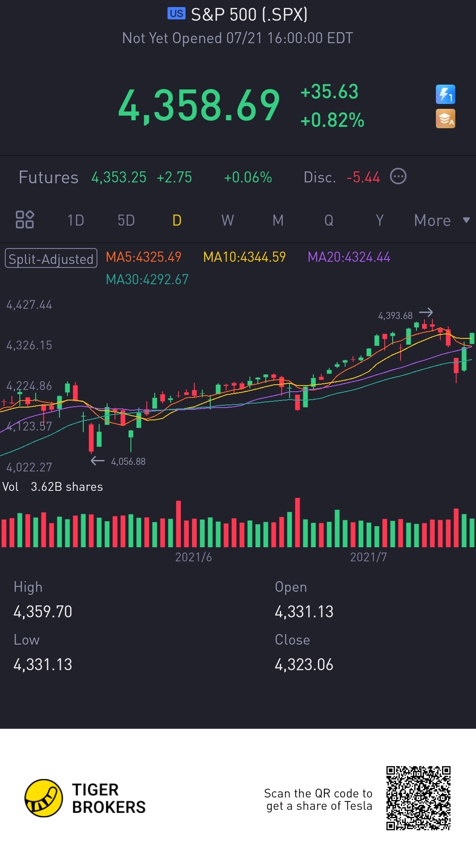Screen dimensions: 476x868
Task: Tap the tallest red volume bar
Action: [297, 523]
